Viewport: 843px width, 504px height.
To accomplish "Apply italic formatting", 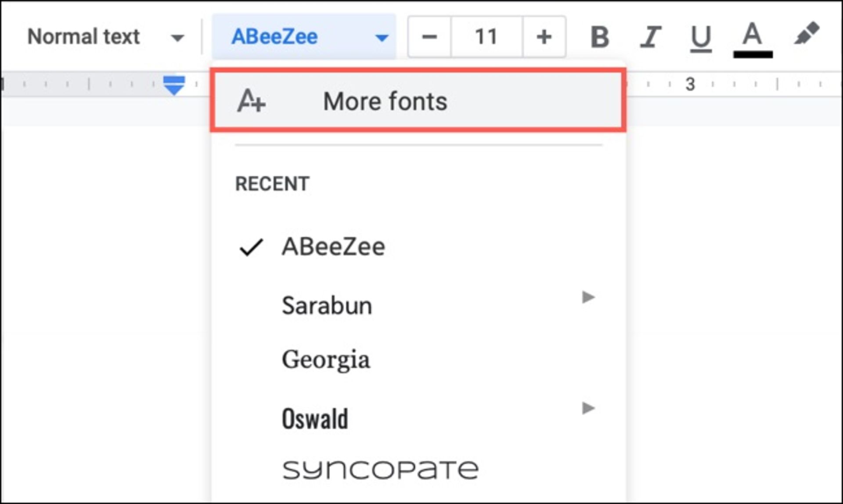I will click(x=650, y=37).
